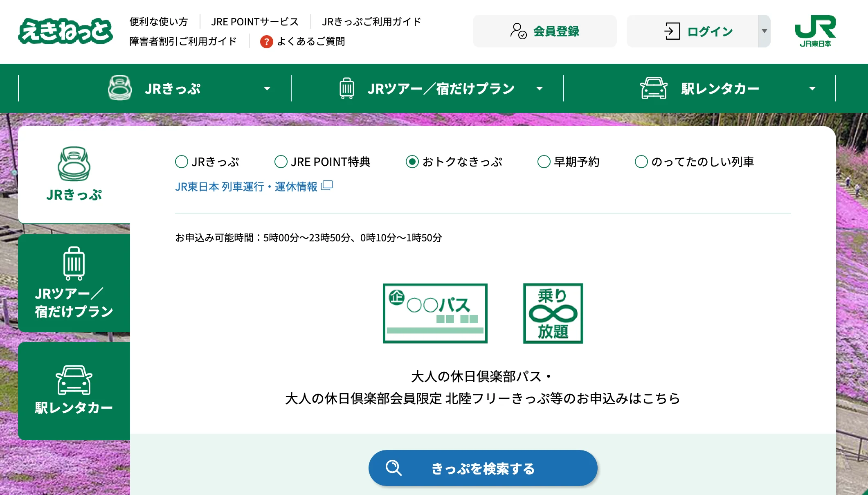Image resolution: width=868 pixels, height=495 pixels.
Task: Click the ○○パス ticket illustration
Action: point(435,313)
